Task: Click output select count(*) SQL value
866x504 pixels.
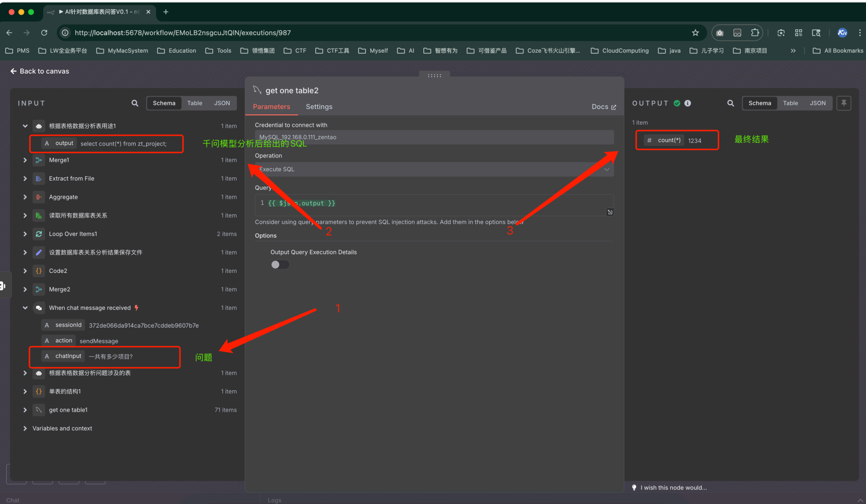Action: tap(124, 143)
